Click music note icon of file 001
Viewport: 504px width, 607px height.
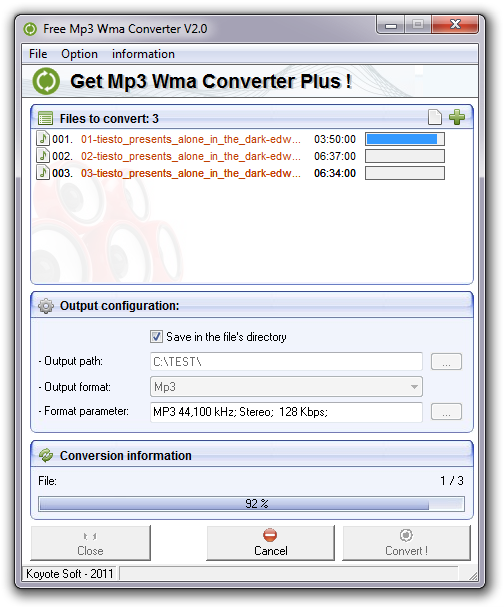(43, 139)
